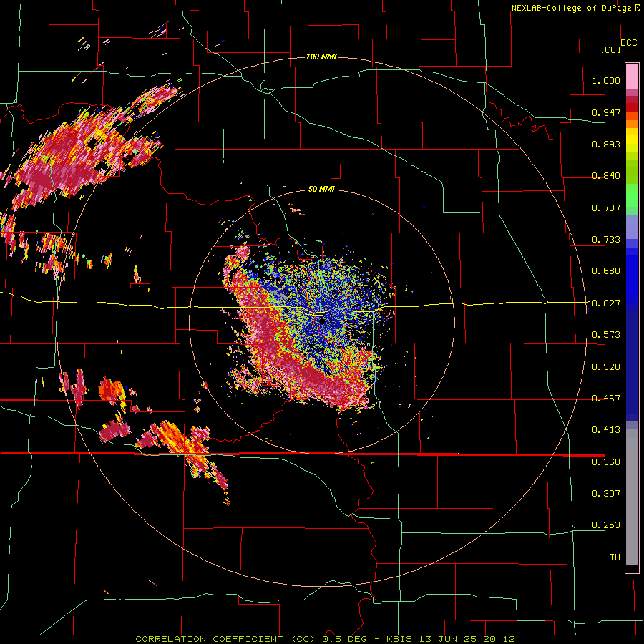
Task: Click the 0.787 color scale value
Action: (x=606, y=208)
